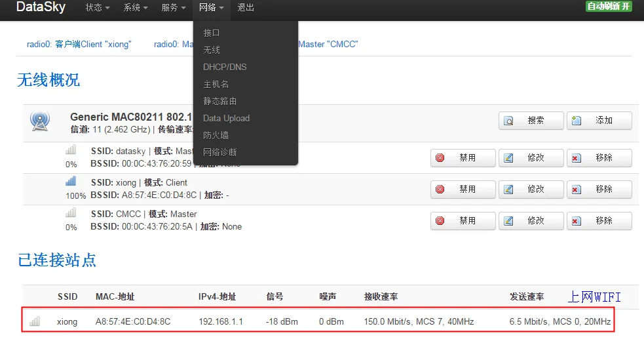Click the 退出 logout link

tap(246, 8)
